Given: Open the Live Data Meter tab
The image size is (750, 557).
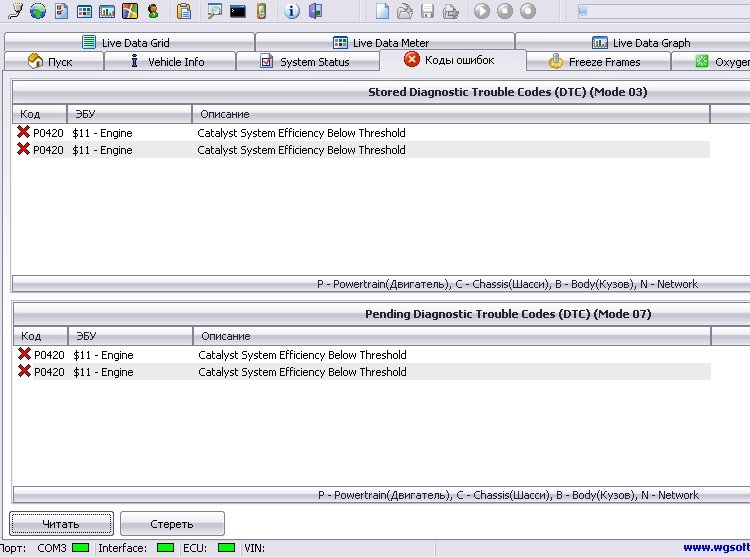Looking at the screenshot, I should (384, 43).
